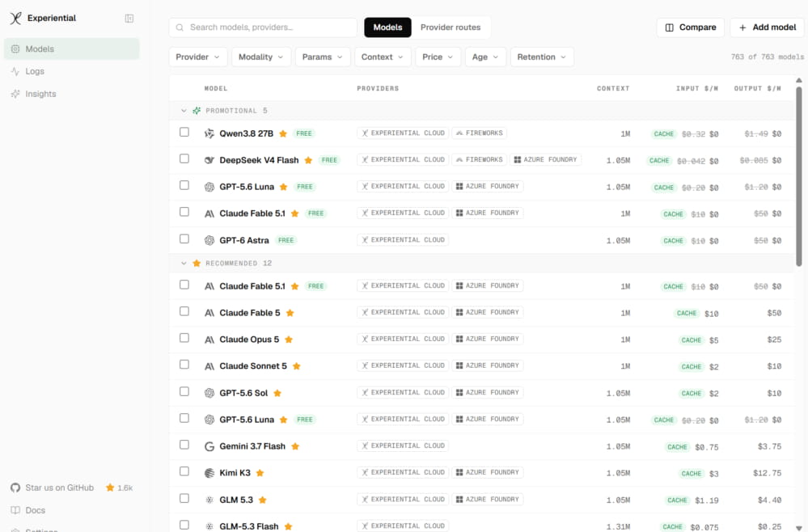Click Fireworks provider tag on Qwen3.8 27B row
Image resolution: width=808 pixels, height=532 pixels.
point(480,133)
